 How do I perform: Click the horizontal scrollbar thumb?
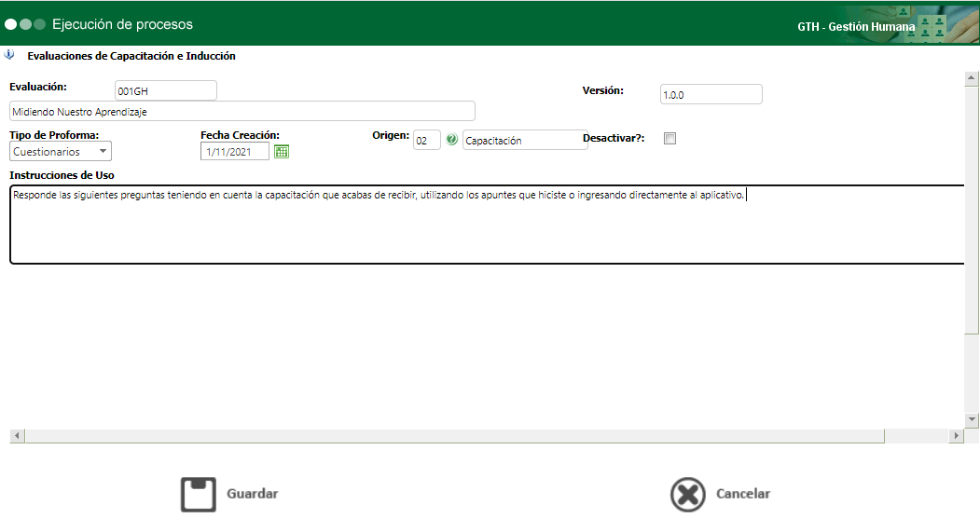tap(454, 436)
